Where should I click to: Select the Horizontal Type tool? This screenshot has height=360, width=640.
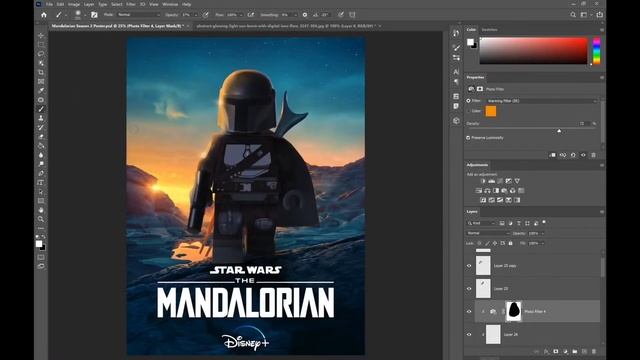[x=41, y=182]
